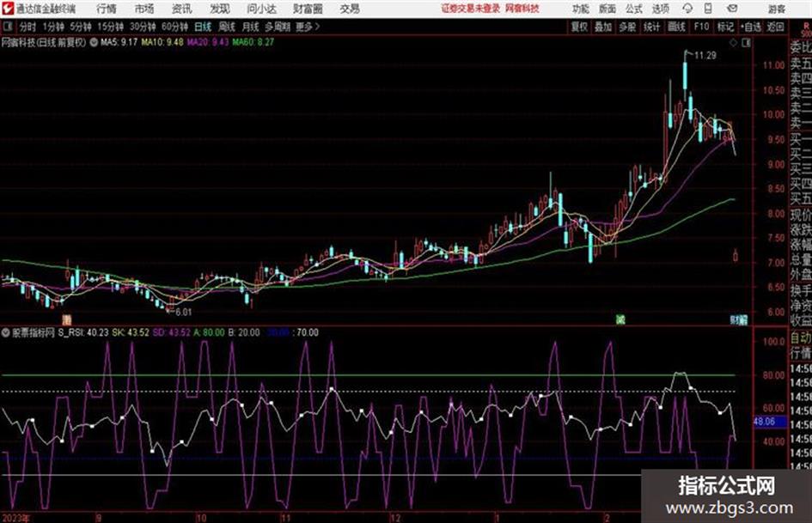The image size is (812, 523).
Task: Click the 6.01 low price marker
Action: tap(183, 313)
